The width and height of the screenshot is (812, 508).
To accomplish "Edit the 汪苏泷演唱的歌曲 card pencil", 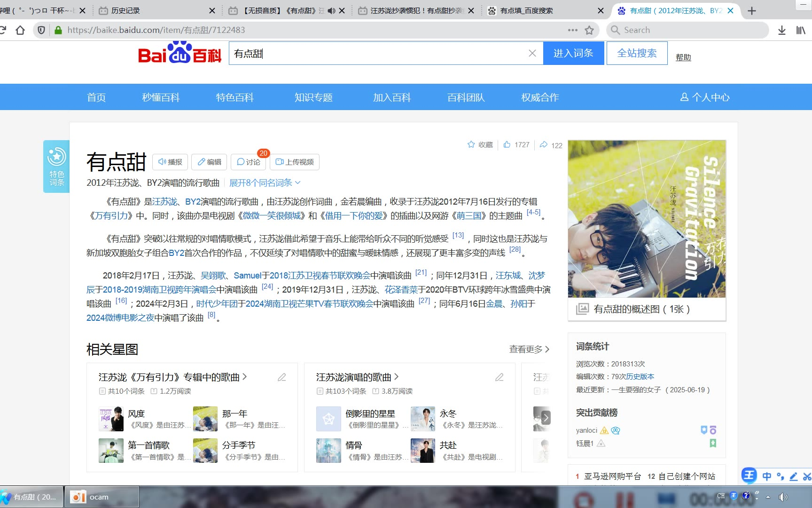I will click(x=500, y=377).
